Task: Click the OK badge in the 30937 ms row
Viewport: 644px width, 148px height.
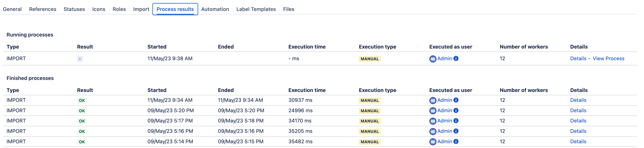Action: point(82,101)
